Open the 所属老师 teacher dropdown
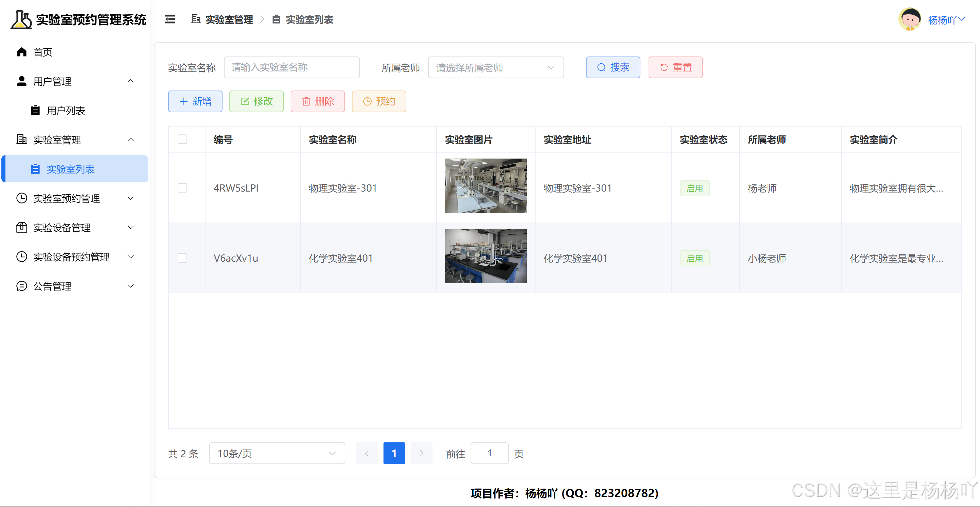The height and width of the screenshot is (507, 980). (496, 68)
